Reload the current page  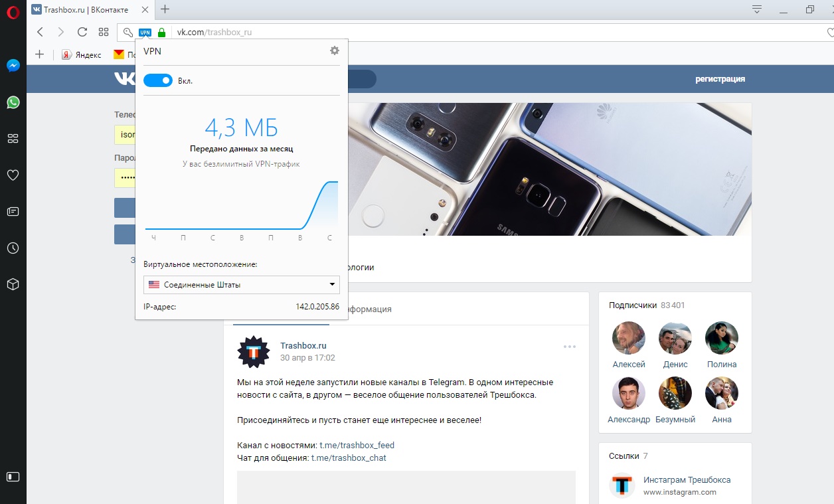coord(82,32)
